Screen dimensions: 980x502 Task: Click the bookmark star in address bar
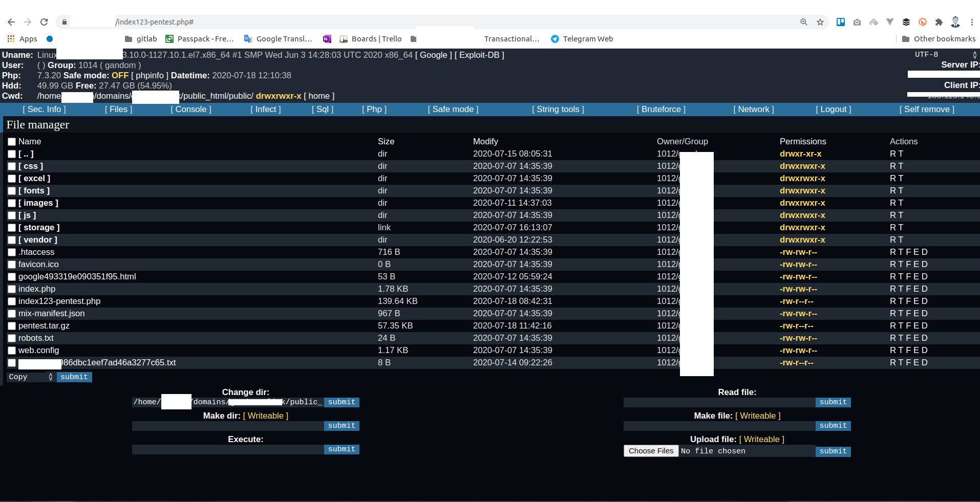(820, 21)
